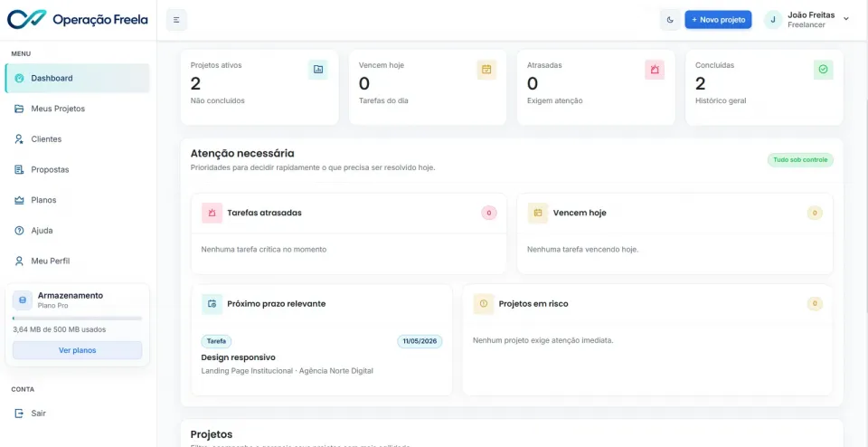Click the "Nenhuma tarefa crítica no momento" text
Image resolution: width=868 pixels, height=447 pixels.
264,249
